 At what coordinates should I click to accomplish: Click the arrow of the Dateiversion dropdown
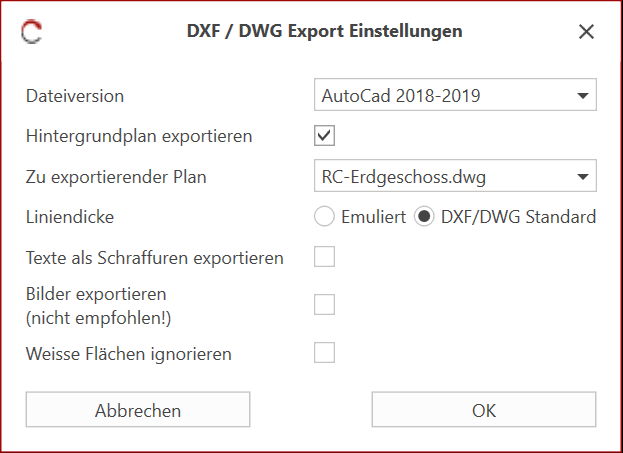(x=582, y=96)
